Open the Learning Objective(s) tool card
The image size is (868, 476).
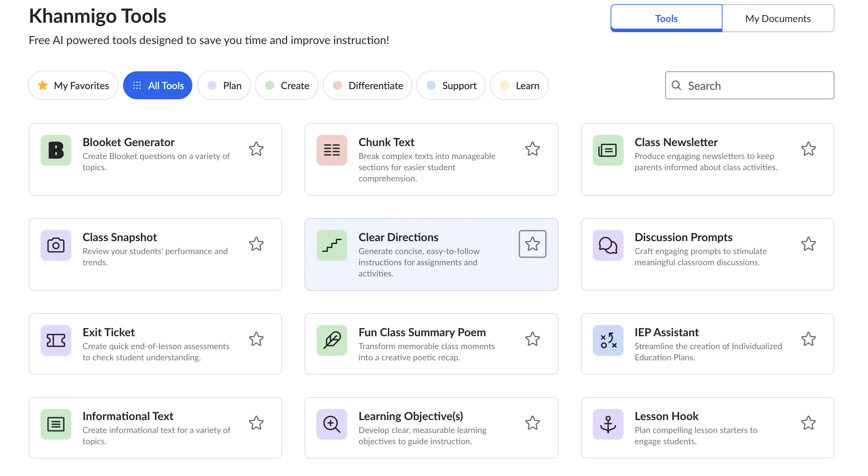432,428
